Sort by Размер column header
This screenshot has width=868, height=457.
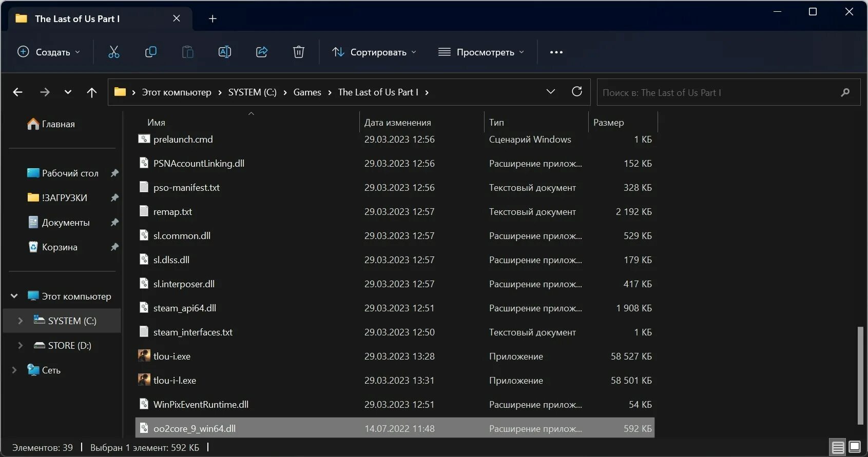coord(608,122)
